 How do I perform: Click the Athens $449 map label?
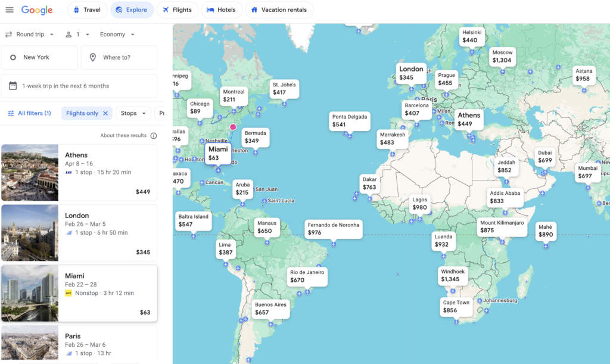[x=469, y=119]
